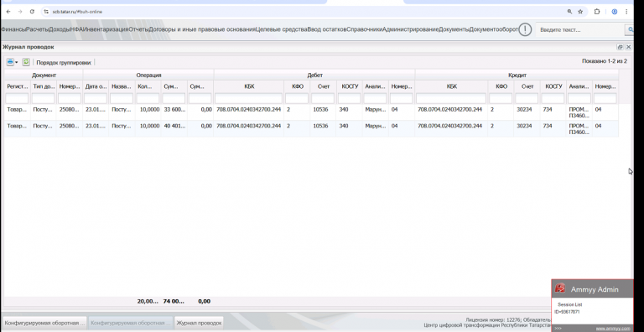
Task: Click the search magnifier button top right
Action: click(629, 29)
